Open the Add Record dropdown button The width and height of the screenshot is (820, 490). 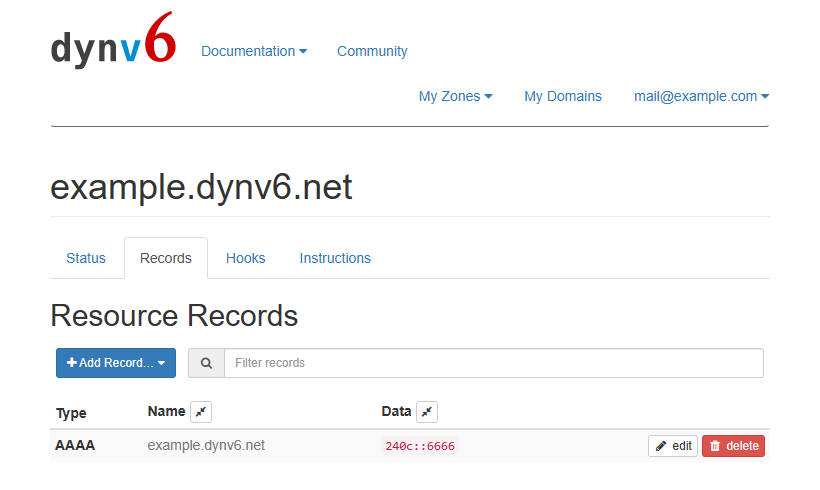point(116,363)
